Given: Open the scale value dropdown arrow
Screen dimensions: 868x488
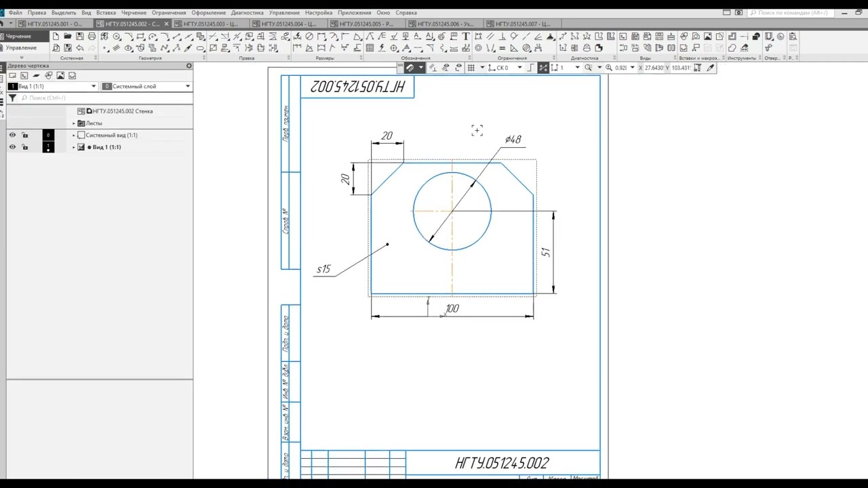Looking at the screenshot, I should pyautogui.click(x=632, y=68).
